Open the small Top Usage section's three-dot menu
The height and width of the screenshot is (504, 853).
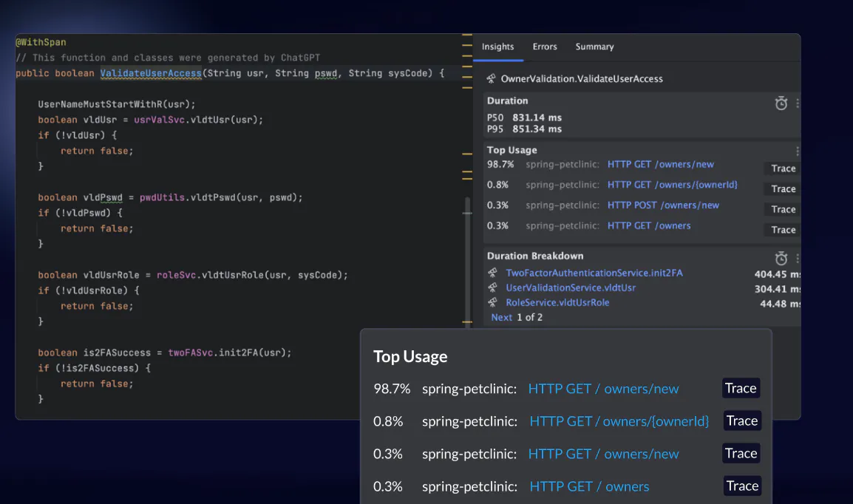coord(797,151)
